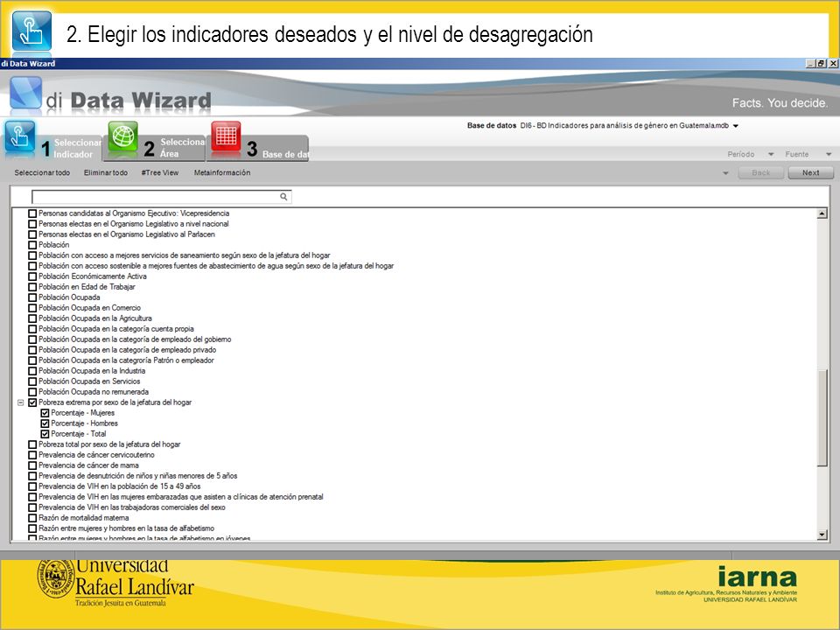Collapse the Pobreza extrema tree node
The width and height of the screenshot is (840, 630).
pos(20,402)
